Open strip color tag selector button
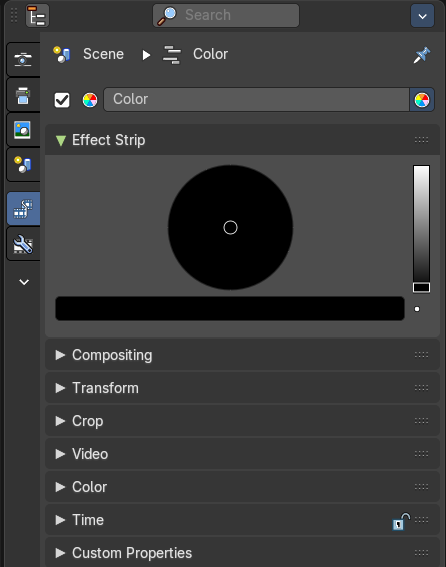Image resolution: width=446 pixels, height=567 pixels. coord(422,100)
